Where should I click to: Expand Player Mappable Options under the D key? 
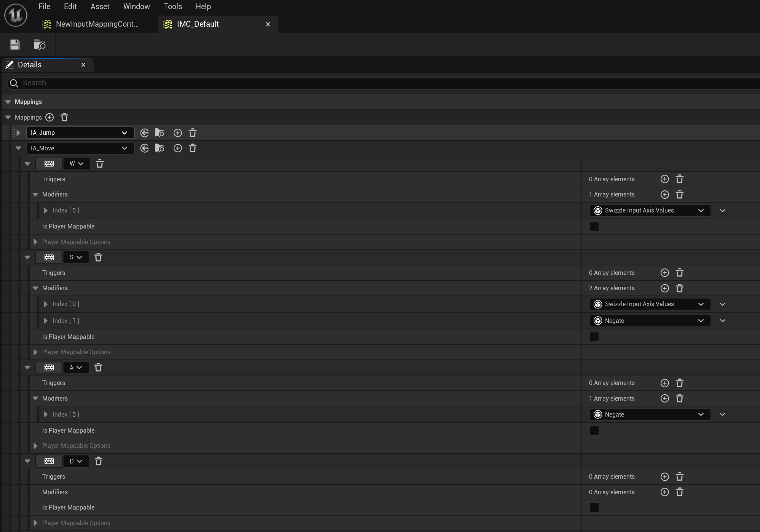pyautogui.click(x=35, y=523)
